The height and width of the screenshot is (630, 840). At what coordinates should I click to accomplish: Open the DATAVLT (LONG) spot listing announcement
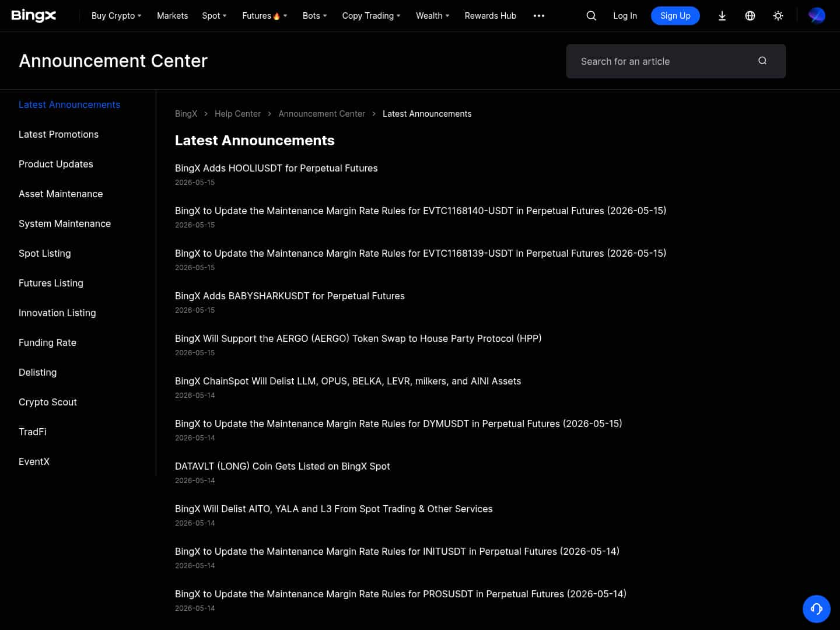pyautogui.click(x=282, y=466)
